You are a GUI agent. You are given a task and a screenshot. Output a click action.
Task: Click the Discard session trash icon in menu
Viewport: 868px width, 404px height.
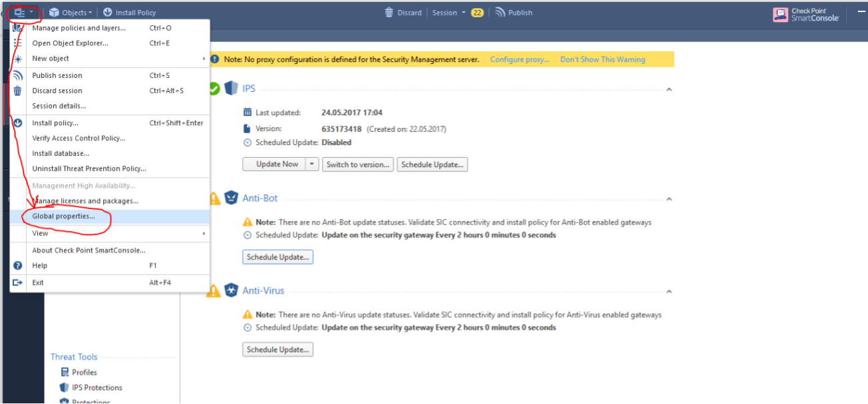tap(18, 91)
